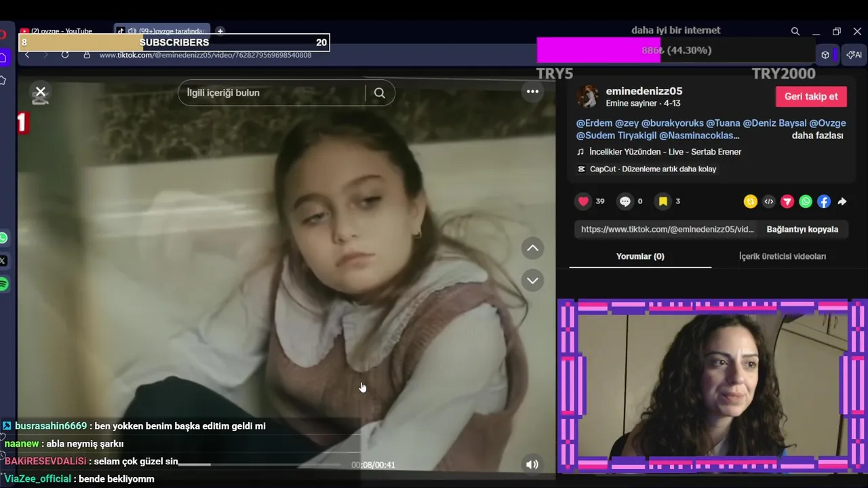Screen dimensions: 868x488
Task: Bookmark the video with the yellow favorite icon
Action: (x=663, y=201)
